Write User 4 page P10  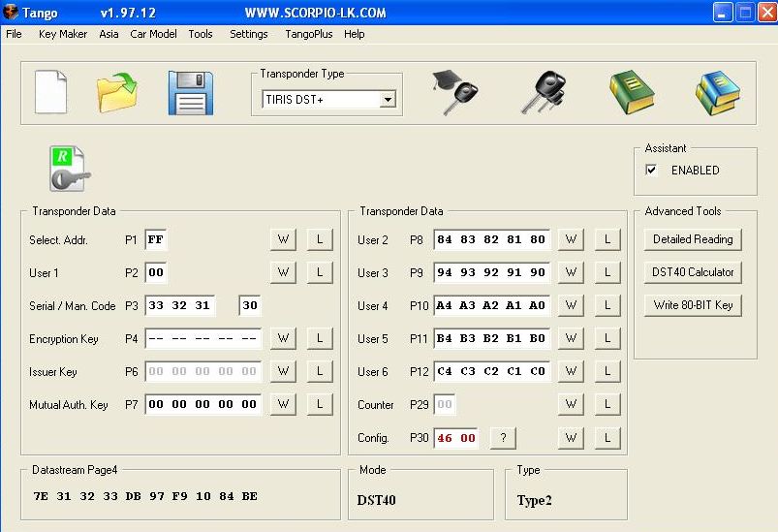571,305
